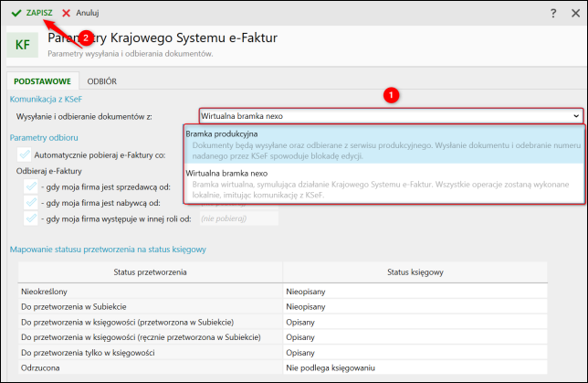Image resolution: width=588 pixels, height=383 pixels.
Task: Toggle 'gdy moja firma jest sprzedawcą od' checkbox
Action: 30,186
